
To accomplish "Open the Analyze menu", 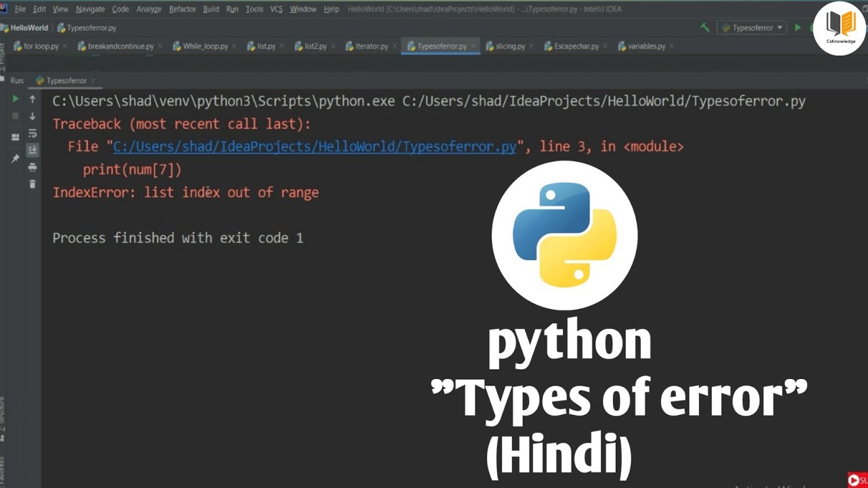I will click(x=149, y=9).
